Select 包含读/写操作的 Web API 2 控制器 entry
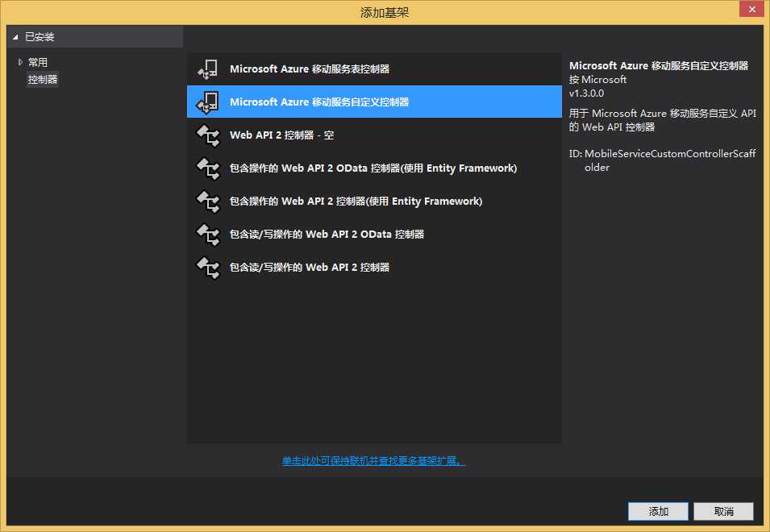Screen dimensions: 770x532 click(374, 267)
